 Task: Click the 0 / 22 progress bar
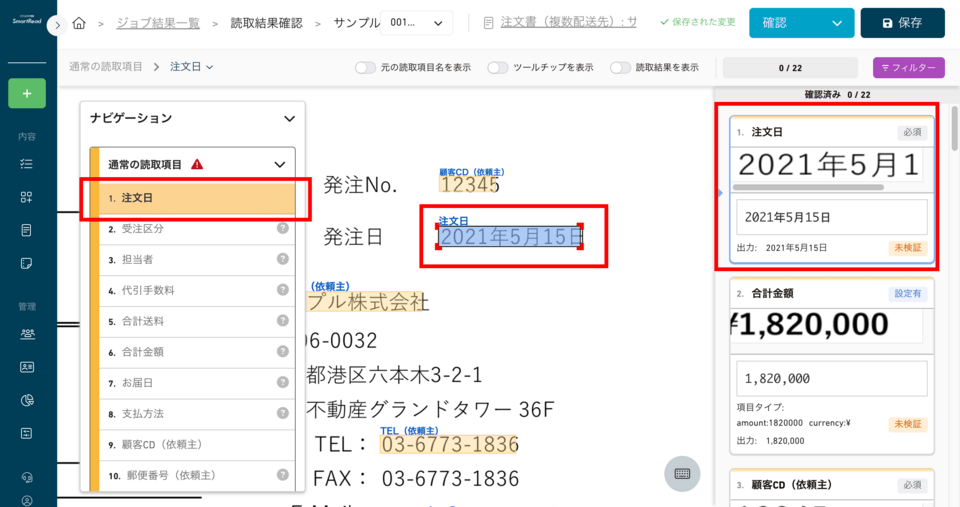790,67
